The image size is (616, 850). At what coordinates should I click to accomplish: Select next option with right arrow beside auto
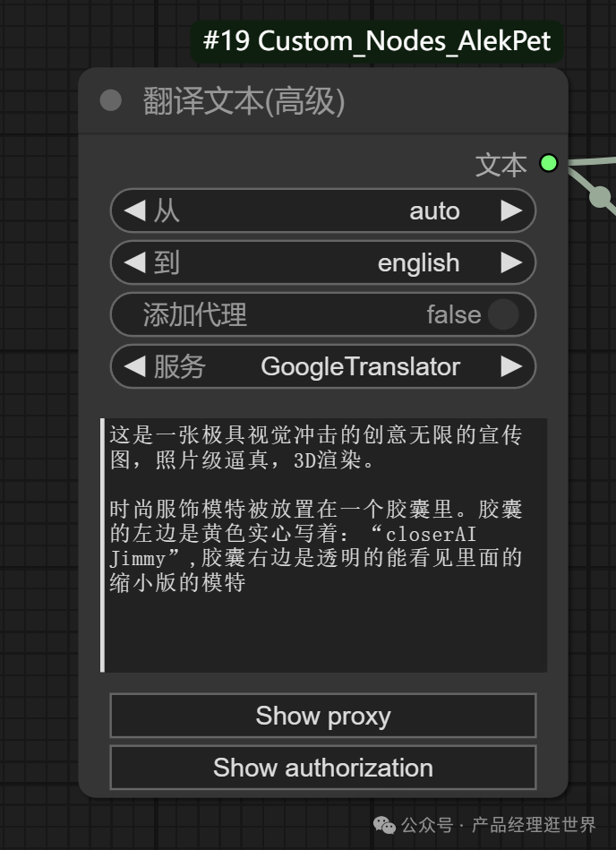pos(511,210)
